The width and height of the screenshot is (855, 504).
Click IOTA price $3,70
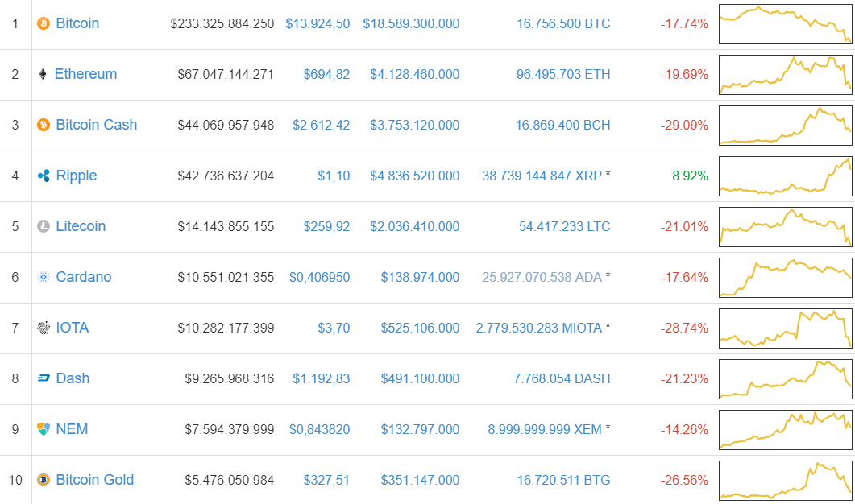[334, 328]
